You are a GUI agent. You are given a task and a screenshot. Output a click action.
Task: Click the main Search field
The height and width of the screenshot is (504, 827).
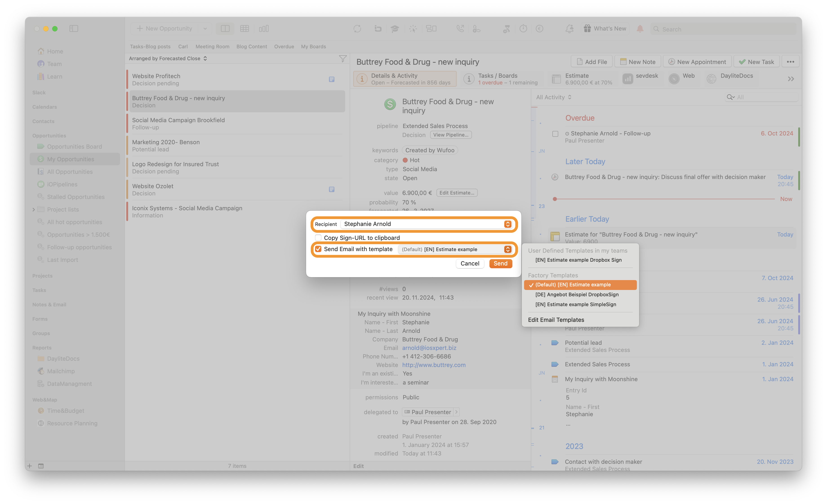pyautogui.click(x=723, y=29)
